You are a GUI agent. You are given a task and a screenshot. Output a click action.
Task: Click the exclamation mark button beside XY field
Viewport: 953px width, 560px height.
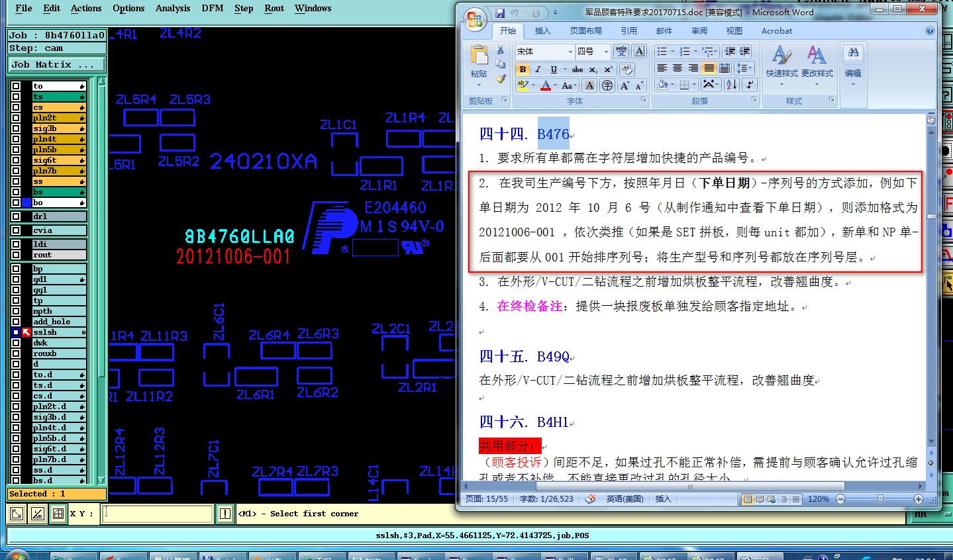226,513
